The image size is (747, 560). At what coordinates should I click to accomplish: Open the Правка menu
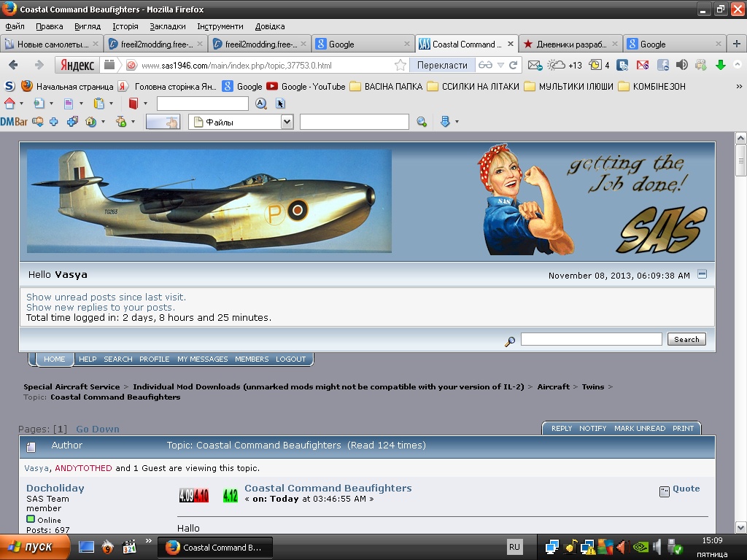[49, 26]
